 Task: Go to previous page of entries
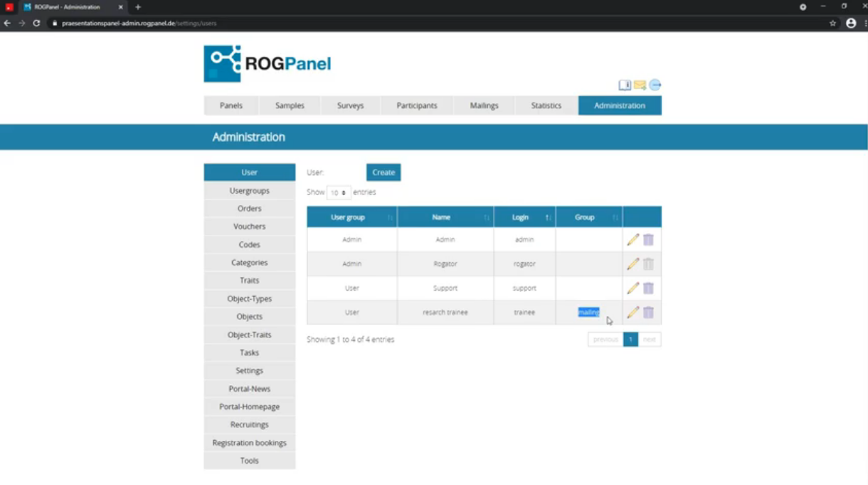(x=605, y=340)
